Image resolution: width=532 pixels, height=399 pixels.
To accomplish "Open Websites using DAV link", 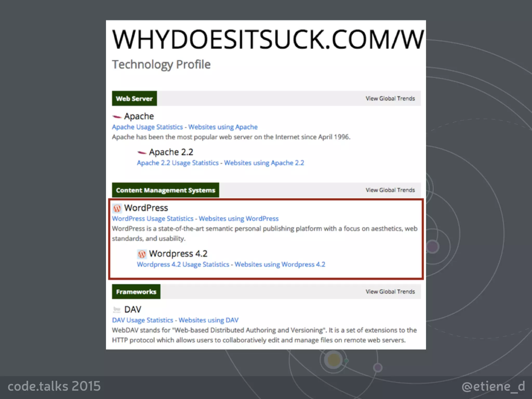I will click(208, 320).
